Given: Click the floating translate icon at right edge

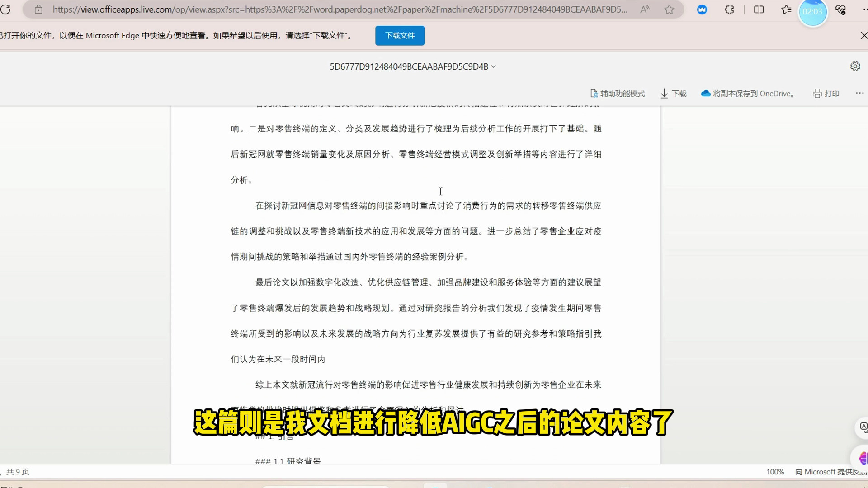Looking at the screenshot, I should tap(863, 427).
